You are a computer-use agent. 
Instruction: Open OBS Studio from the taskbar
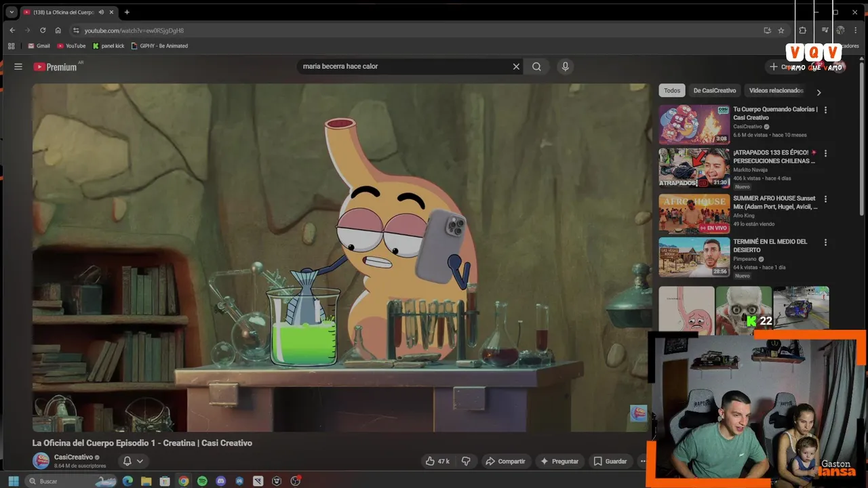[x=296, y=481]
